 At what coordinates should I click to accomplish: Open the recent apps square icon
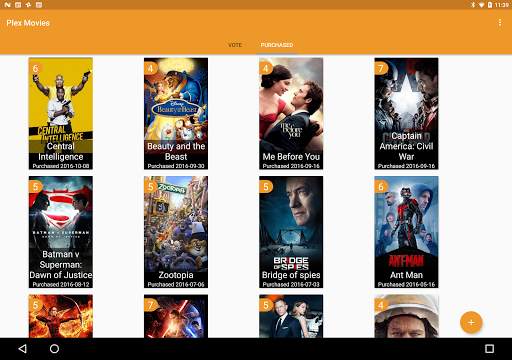pos(489,349)
